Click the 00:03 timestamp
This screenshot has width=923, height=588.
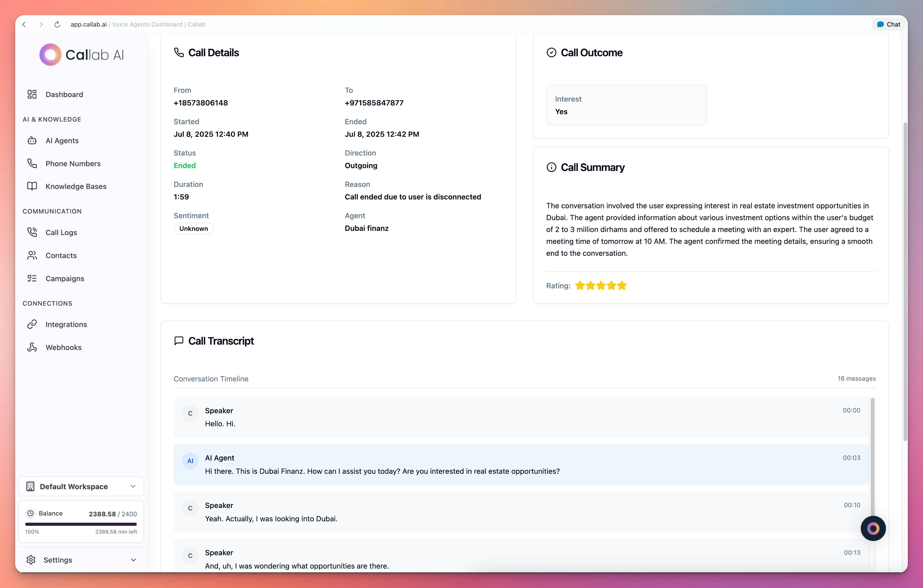[851, 458]
